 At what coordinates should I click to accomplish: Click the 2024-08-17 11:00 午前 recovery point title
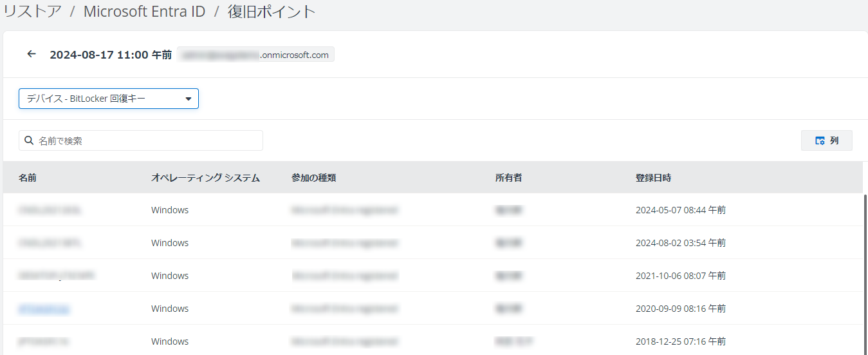[x=111, y=55]
